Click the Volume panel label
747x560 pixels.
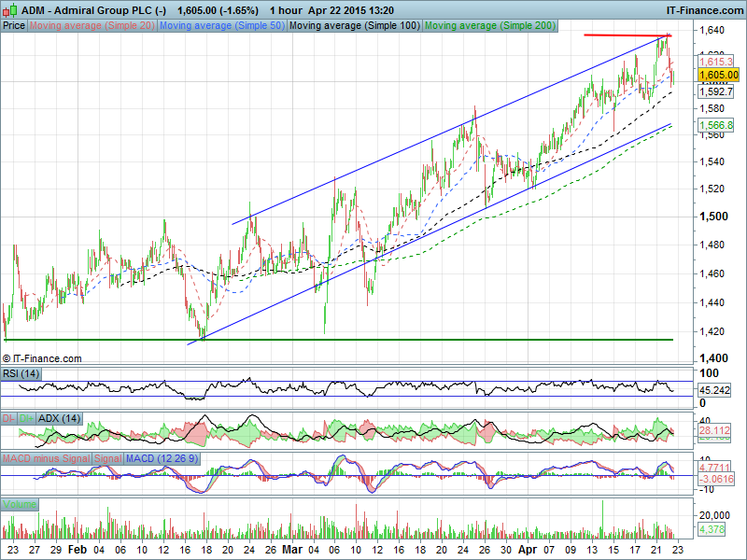20,504
